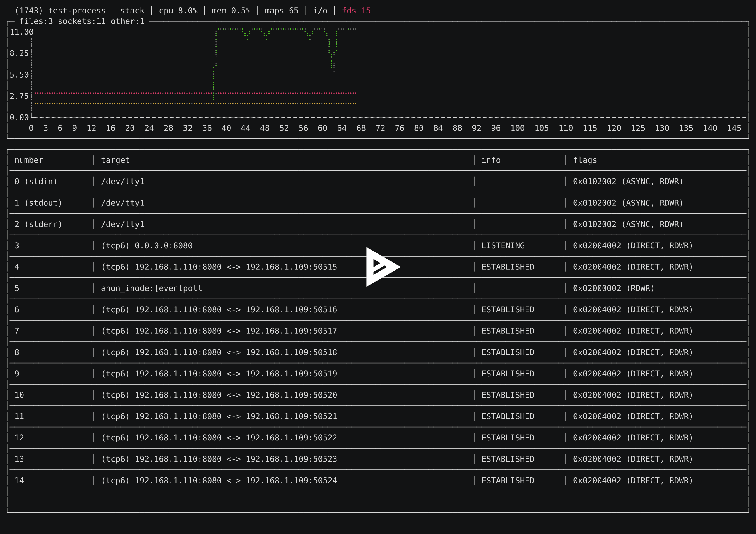Select the 2 (stderr) row

click(x=378, y=224)
